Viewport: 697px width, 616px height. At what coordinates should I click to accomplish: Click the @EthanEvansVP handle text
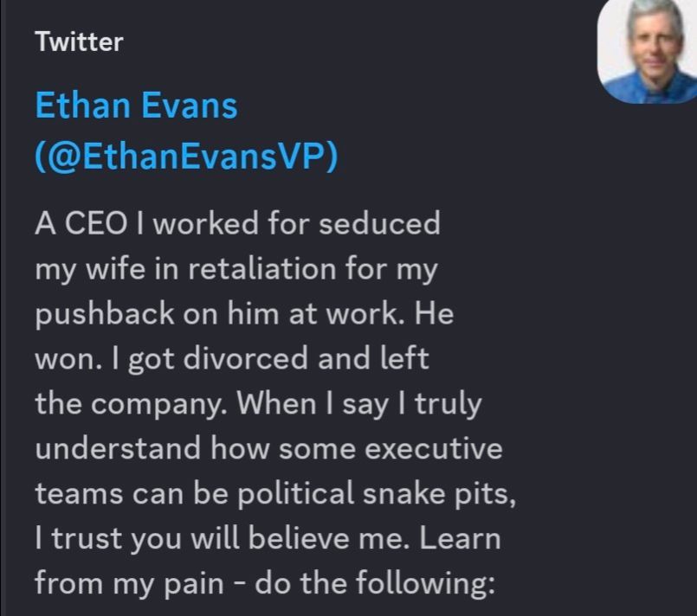(186, 159)
